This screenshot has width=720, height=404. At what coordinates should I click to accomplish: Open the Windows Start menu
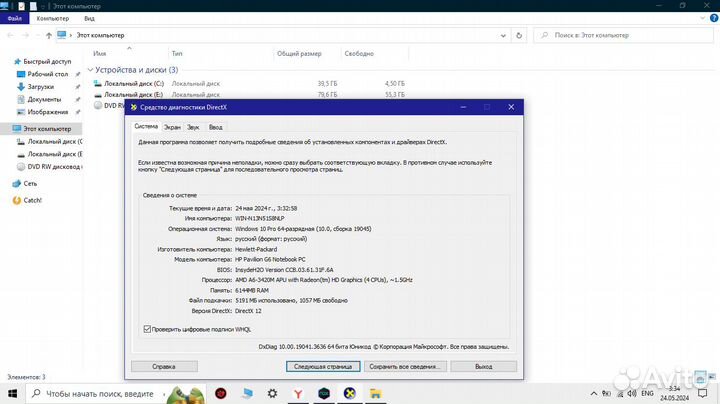[12, 393]
